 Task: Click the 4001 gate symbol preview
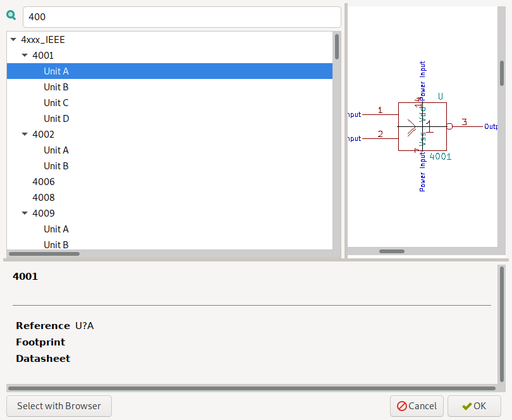(422, 126)
